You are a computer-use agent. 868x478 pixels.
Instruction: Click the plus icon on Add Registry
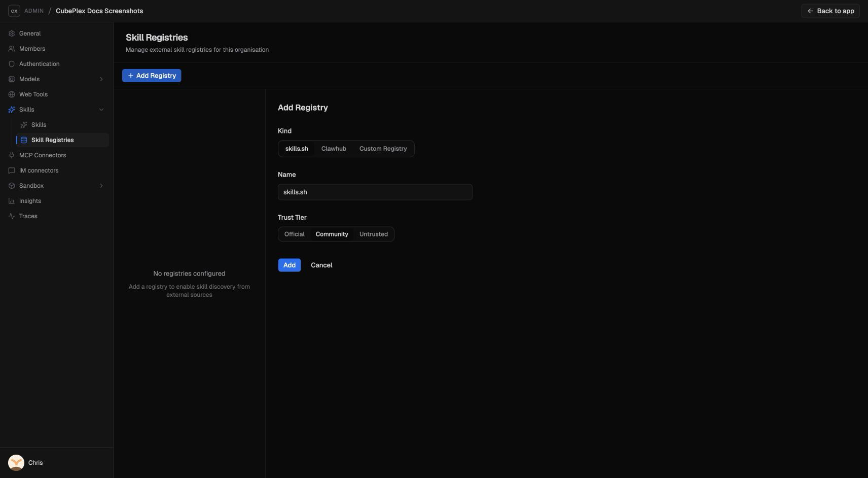pos(131,76)
